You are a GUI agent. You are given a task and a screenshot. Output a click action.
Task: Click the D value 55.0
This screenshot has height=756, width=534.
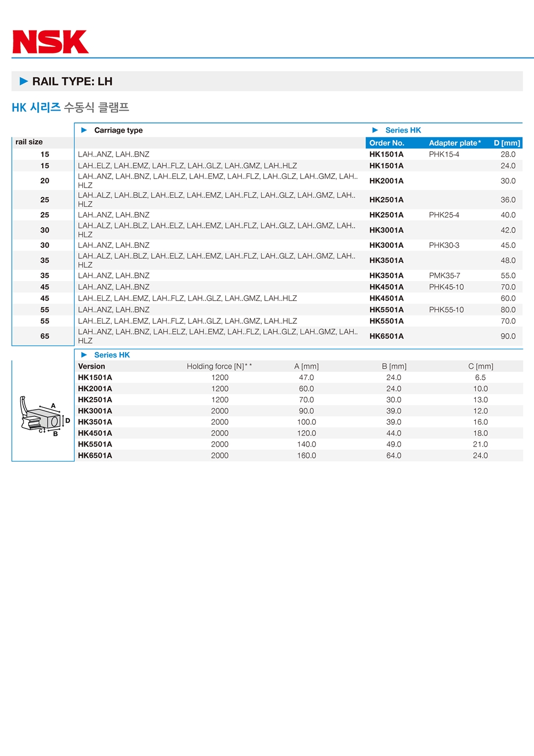click(x=508, y=276)
